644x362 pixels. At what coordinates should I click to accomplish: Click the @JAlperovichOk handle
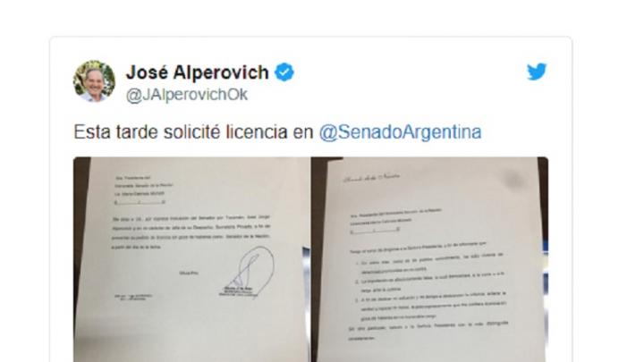click(187, 95)
